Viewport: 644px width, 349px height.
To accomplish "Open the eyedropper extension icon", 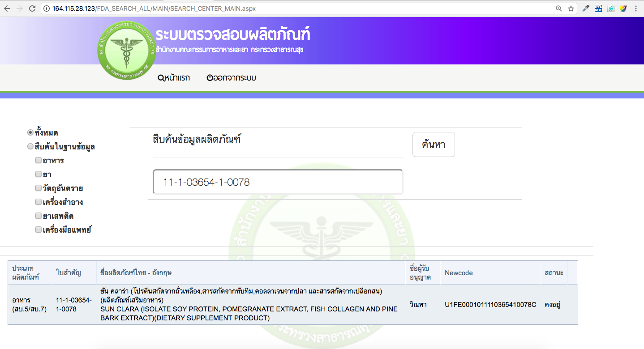I will point(586,9).
